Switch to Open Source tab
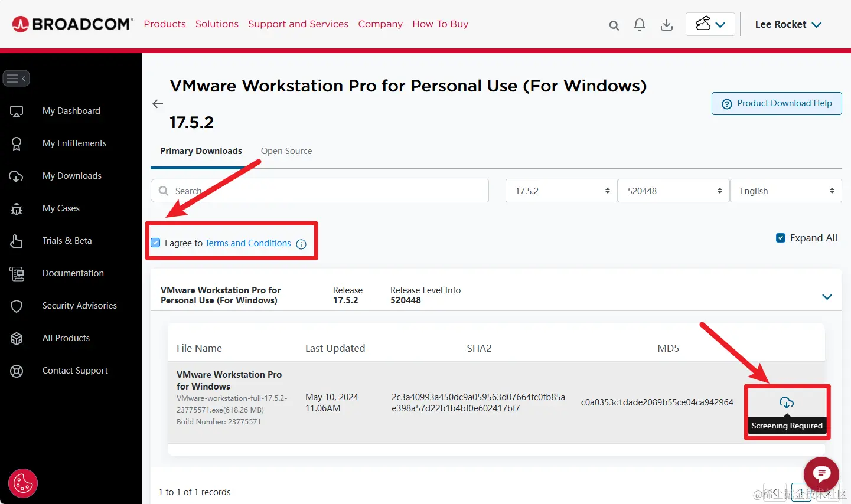851x504 pixels. click(286, 151)
